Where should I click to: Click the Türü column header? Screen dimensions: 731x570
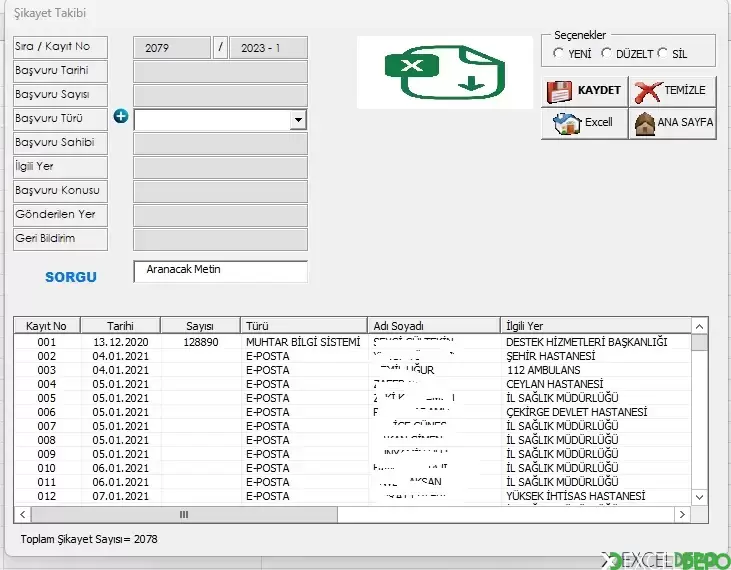pyautogui.click(x=304, y=325)
